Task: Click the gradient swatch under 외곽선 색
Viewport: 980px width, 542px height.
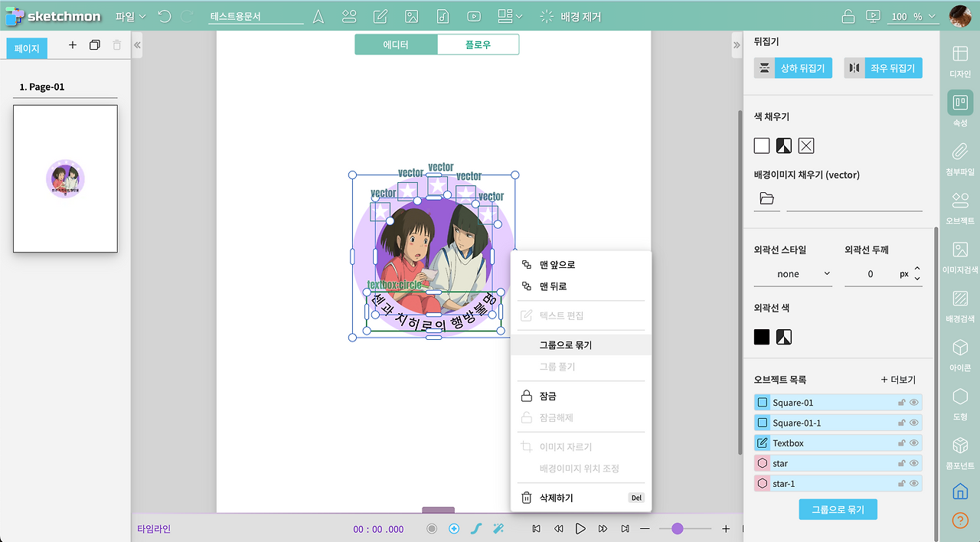Action: click(784, 337)
